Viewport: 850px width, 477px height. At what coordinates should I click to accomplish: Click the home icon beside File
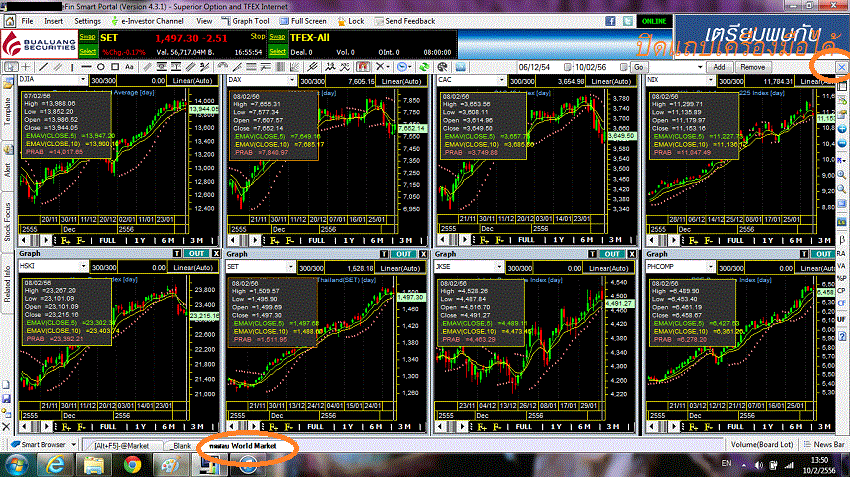pos(9,21)
